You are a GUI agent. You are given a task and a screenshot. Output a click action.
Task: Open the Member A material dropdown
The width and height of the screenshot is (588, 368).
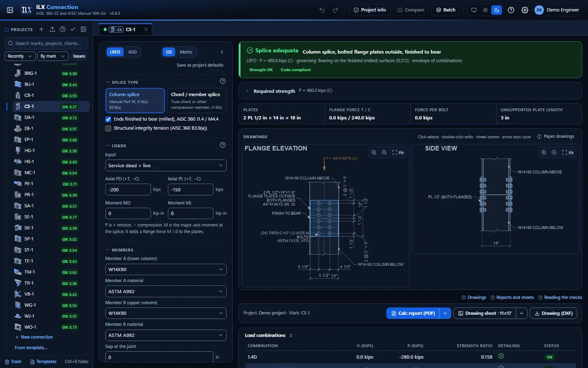click(x=166, y=292)
